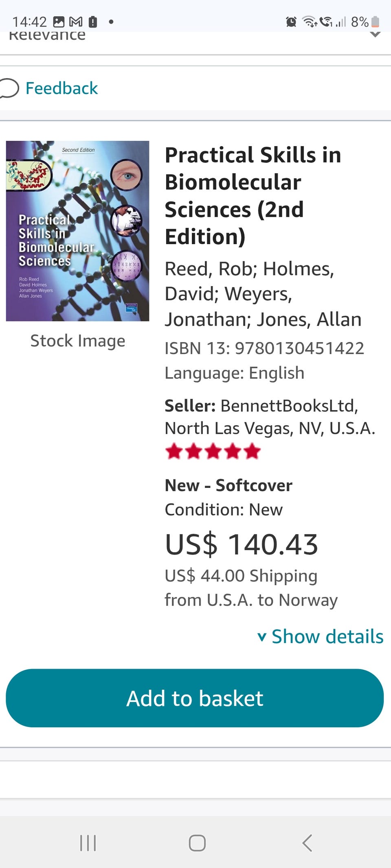Tap the 8% battery indicator
Screen dimensions: 391x868
click(365, 22)
